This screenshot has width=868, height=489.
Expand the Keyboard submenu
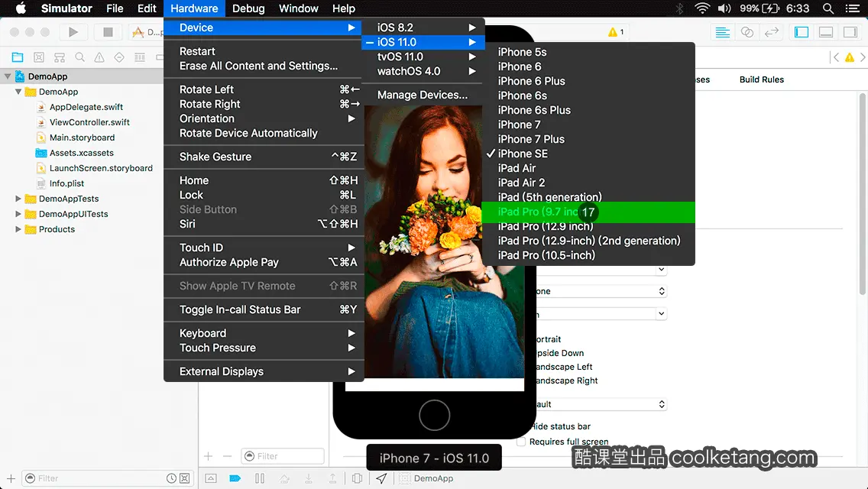point(264,333)
